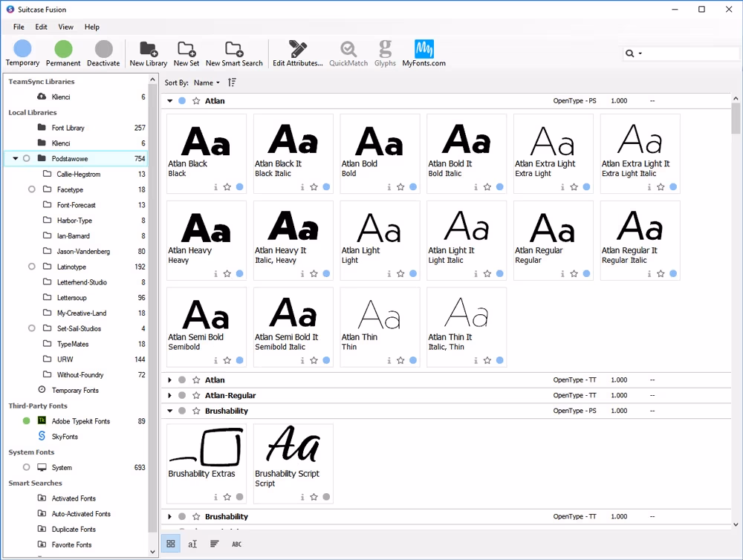Favorite the Atlan Bold font tile
Viewport: 743px width, 560px height.
click(x=400, y=187)
